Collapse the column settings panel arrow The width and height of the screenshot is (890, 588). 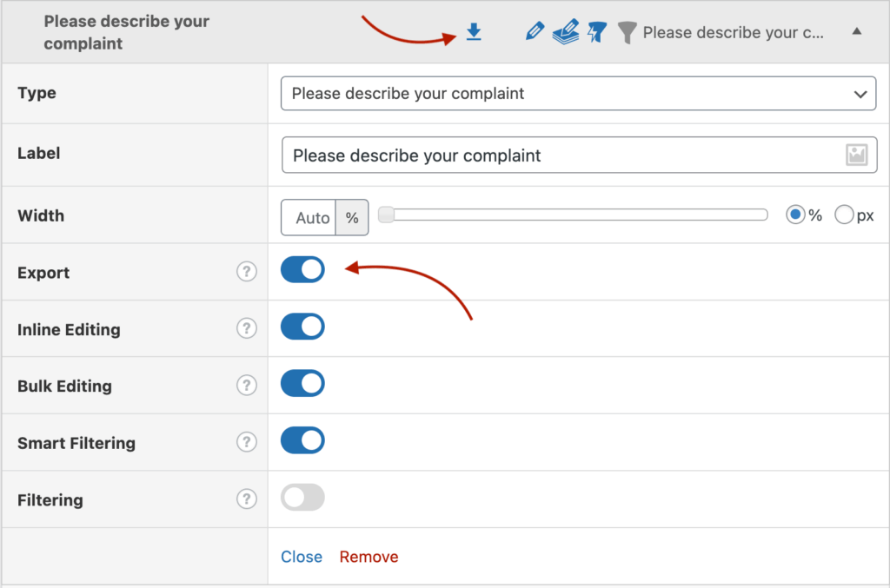(856, 32)
